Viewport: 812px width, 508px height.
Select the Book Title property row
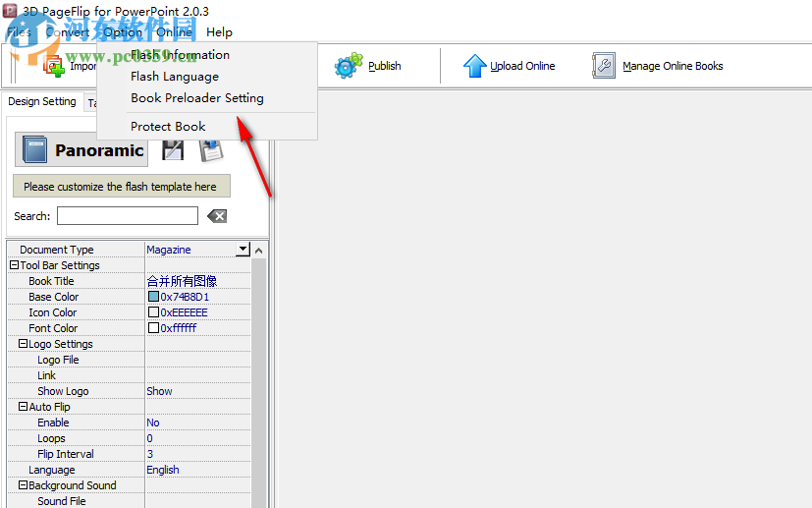130,281
